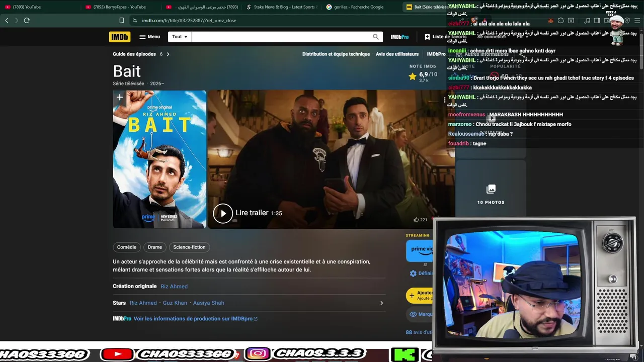This screenshot has height=362, width=644.
Task: Click the green Kick icon in banner
Action: coord(406,354)
